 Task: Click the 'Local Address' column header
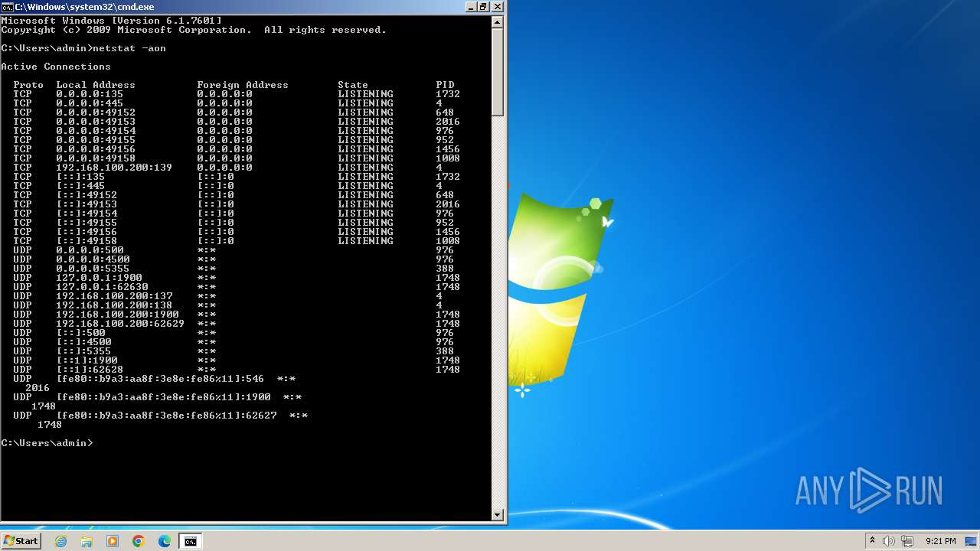point(96,85)
